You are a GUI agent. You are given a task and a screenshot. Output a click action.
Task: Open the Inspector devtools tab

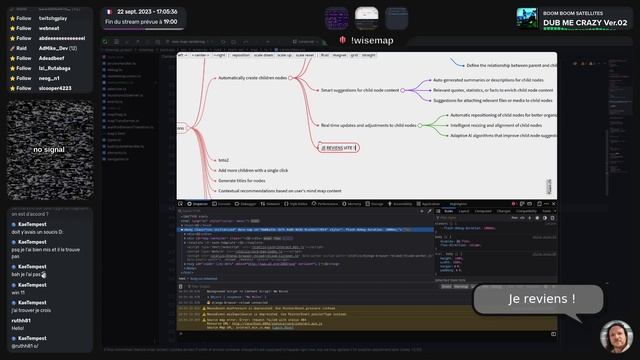(x=198, y=204)
